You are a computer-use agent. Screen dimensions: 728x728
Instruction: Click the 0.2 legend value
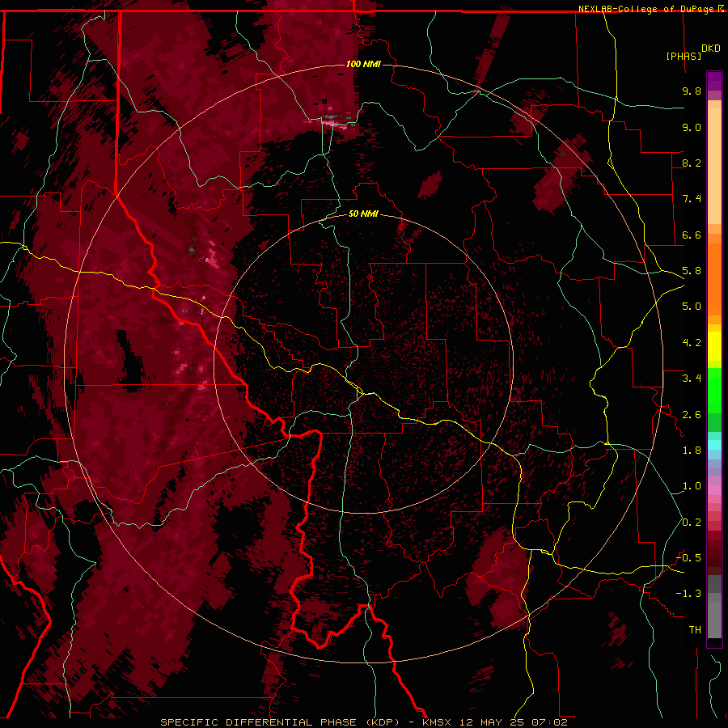click(692, 523)
